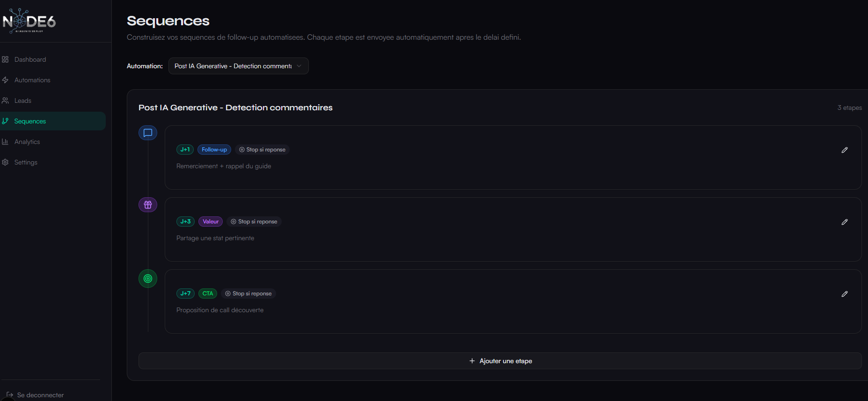Edit the J+1 Follow-up step pencil

pos(844,150)
